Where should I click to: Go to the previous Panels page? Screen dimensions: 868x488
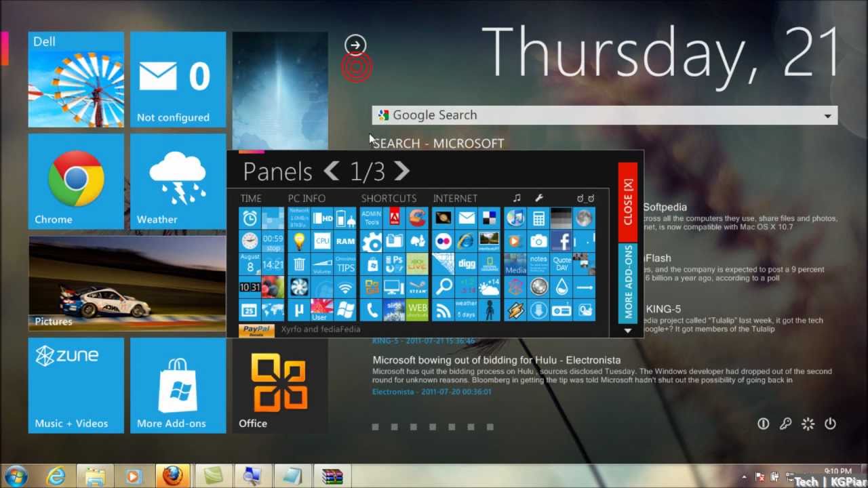tap(331, 171)
